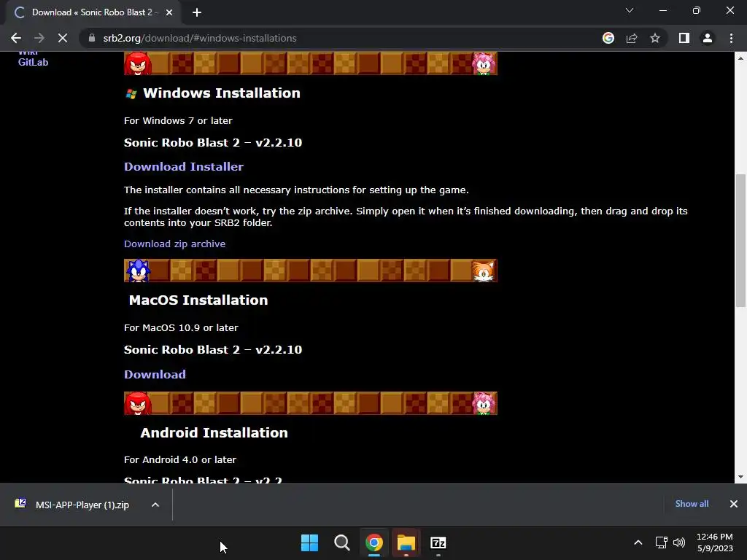The width and height of the screenshot is (747, 560).
Task: Open the Google icon in address bar
Action: (608, 38)
